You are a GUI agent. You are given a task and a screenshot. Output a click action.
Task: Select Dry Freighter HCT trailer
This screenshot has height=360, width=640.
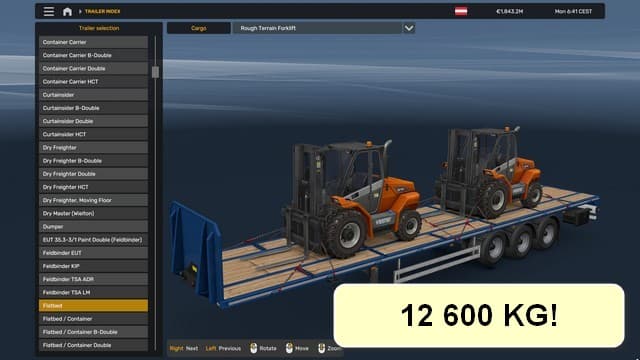tap(93, 187)
